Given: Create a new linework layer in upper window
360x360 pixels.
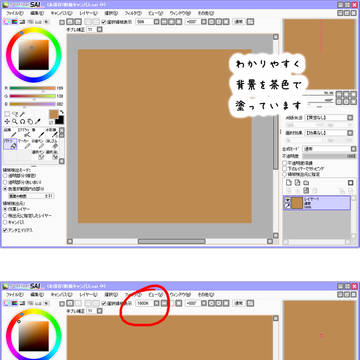Looking at the screenshot, I should tap(298, 183).
